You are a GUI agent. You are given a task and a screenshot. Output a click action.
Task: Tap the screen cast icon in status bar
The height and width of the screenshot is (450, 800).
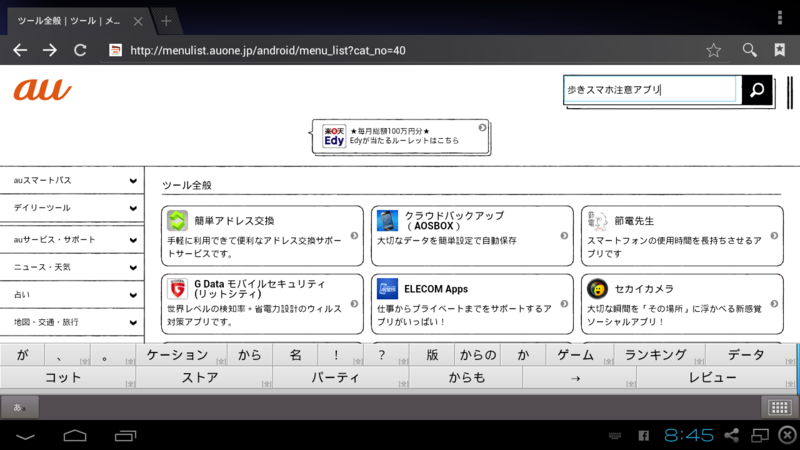coord(760,435)
